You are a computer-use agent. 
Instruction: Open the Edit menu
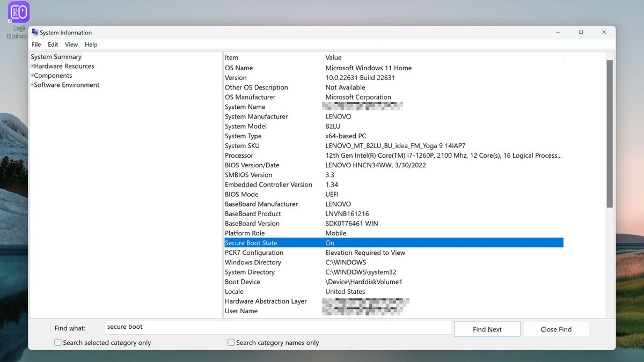pos(53,45)
